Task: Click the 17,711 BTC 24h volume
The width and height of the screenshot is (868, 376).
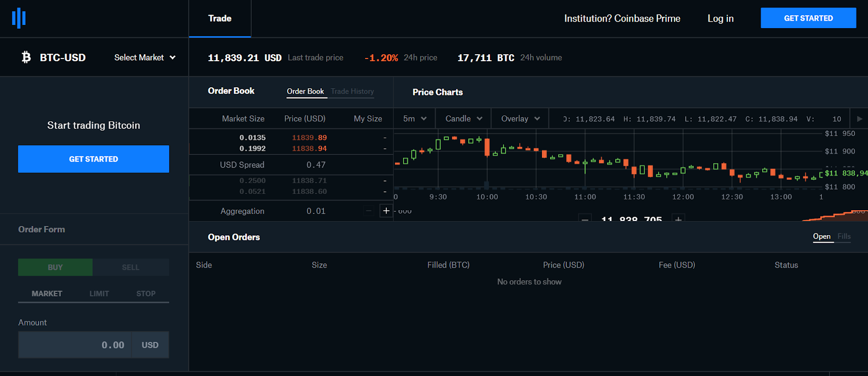Action: click(486, 58)
